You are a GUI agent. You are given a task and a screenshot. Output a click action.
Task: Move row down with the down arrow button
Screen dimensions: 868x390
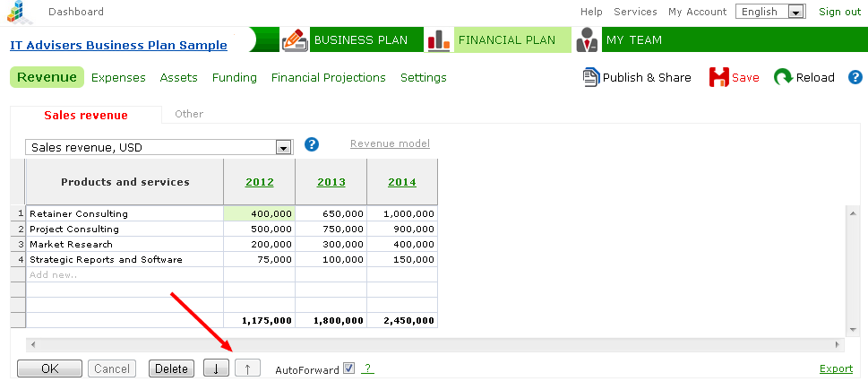(217, 368)
